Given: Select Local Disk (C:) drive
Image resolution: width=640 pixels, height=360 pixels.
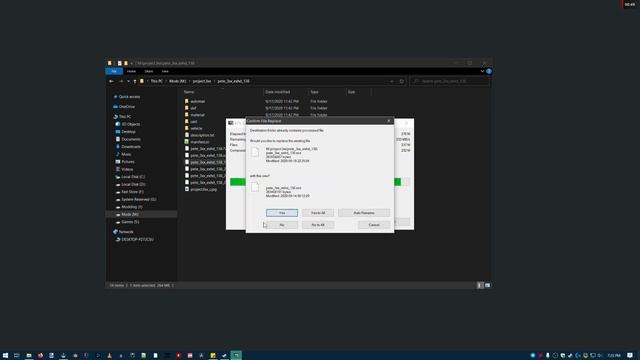Looking at the screenshot, I should pos(133,177).
